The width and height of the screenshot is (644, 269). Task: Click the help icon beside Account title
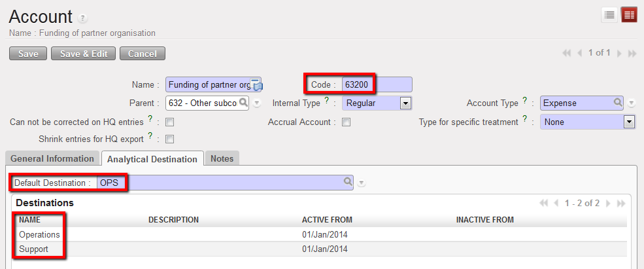pyautogui.click(x=82, y=18)
